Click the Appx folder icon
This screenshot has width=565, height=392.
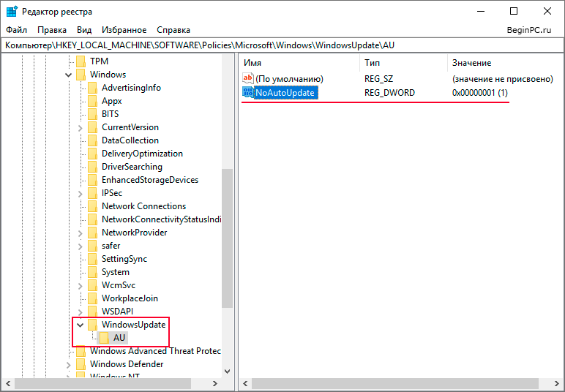(x=93, y=101)
